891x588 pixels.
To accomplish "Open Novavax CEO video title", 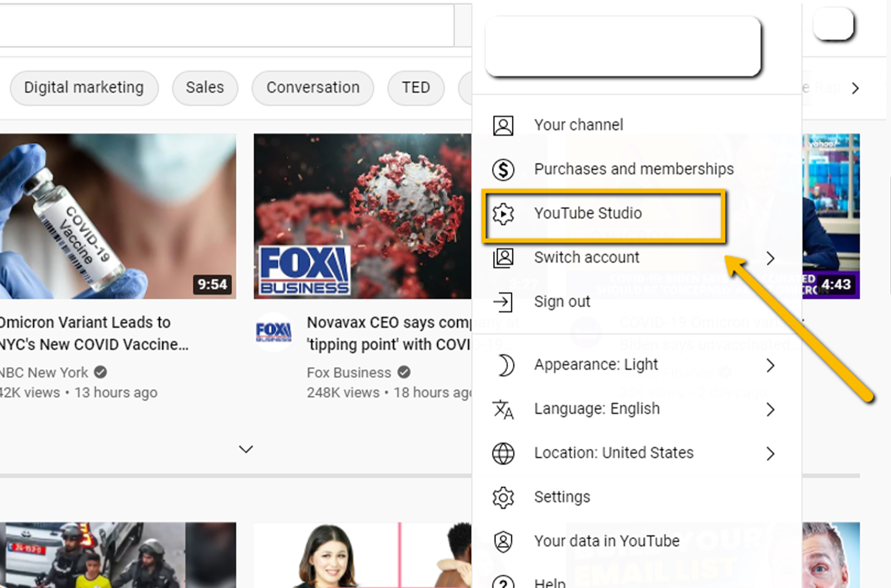I will [x=389, y=333].
